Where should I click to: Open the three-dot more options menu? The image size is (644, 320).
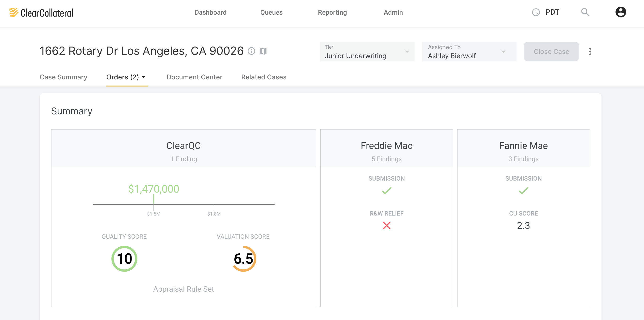coord(590,52)
